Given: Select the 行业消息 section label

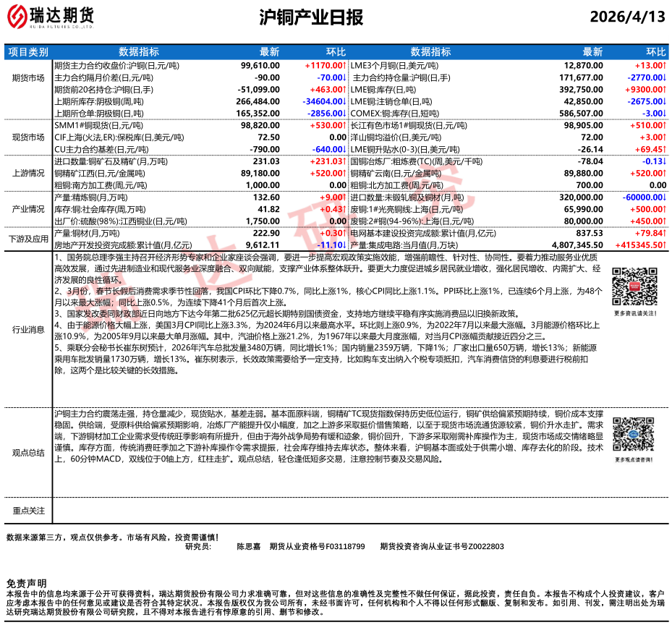Looking at the screenshot, I should (x=28, y=330).
